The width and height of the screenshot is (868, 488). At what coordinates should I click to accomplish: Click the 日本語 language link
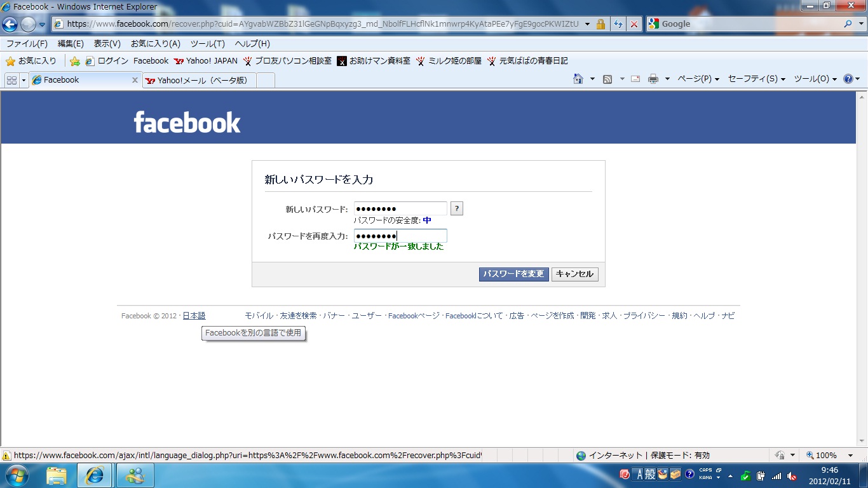tap(194, 316)
